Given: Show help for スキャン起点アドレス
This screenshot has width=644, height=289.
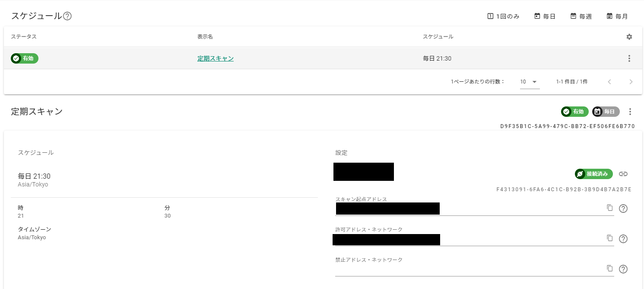Looking at the screenshot, I should click(623, 209).
